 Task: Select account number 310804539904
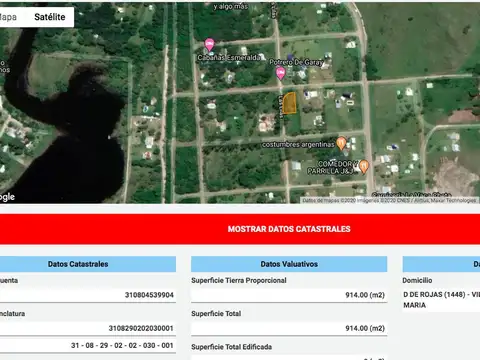(149, 295)
